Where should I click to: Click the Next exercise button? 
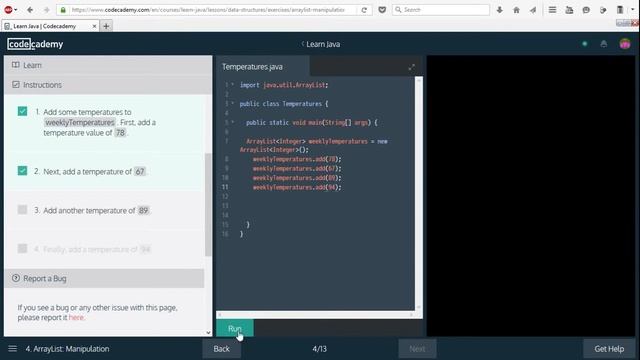417,349
